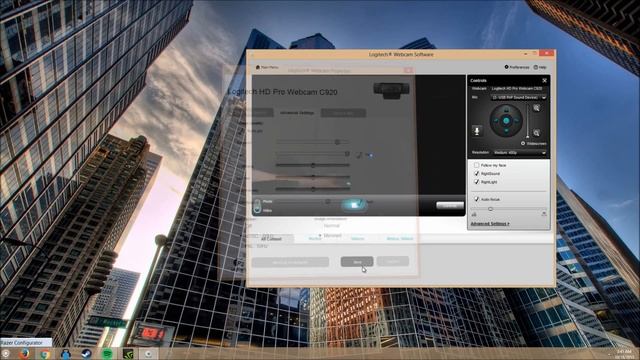Click the vertical zoom slider handle
Viewport: 640px width, 360px height.
point(527,137)
